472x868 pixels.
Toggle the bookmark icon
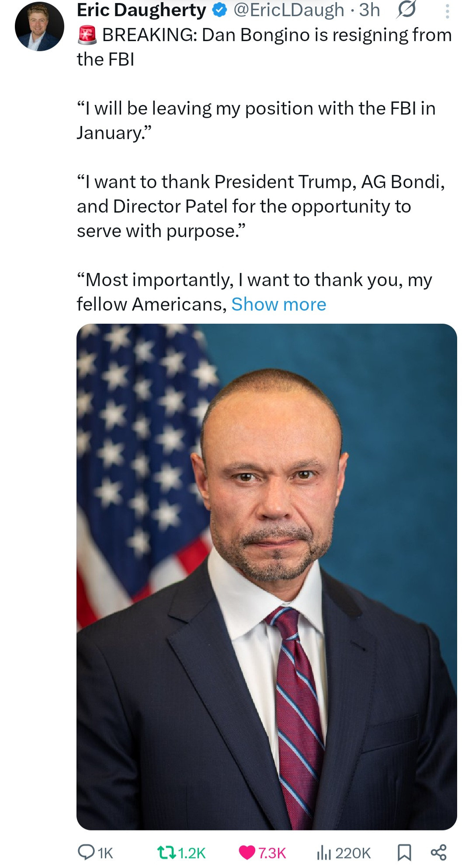pos(404,852)
